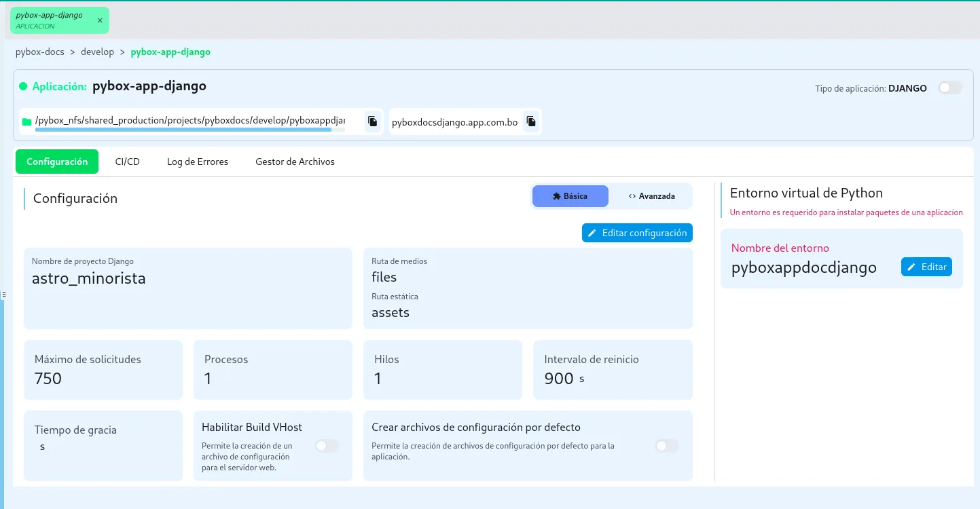Viewport: 980px width, 509px height.
Task: Click the pyboxdocsdjango.app.com.bo domain text
Action: (455, 123)
